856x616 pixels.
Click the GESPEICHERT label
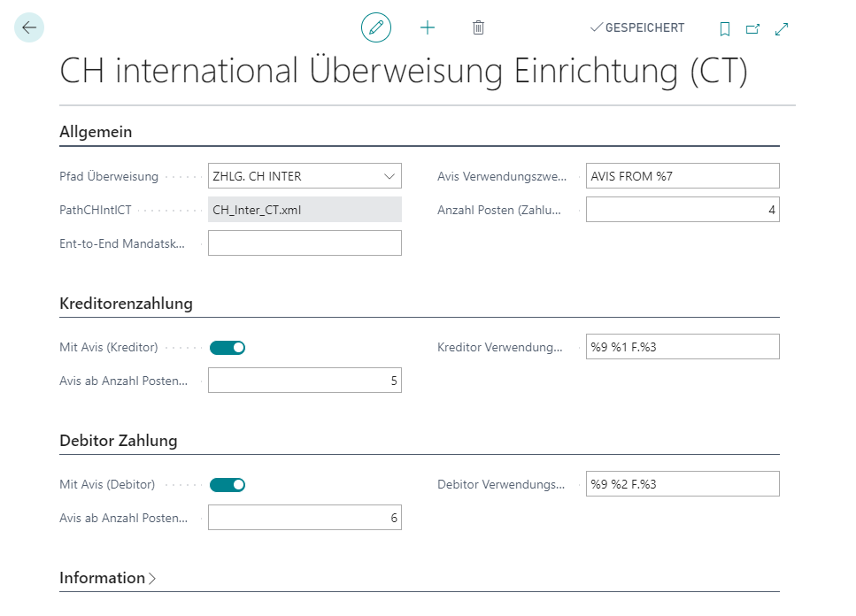point(644,27)
